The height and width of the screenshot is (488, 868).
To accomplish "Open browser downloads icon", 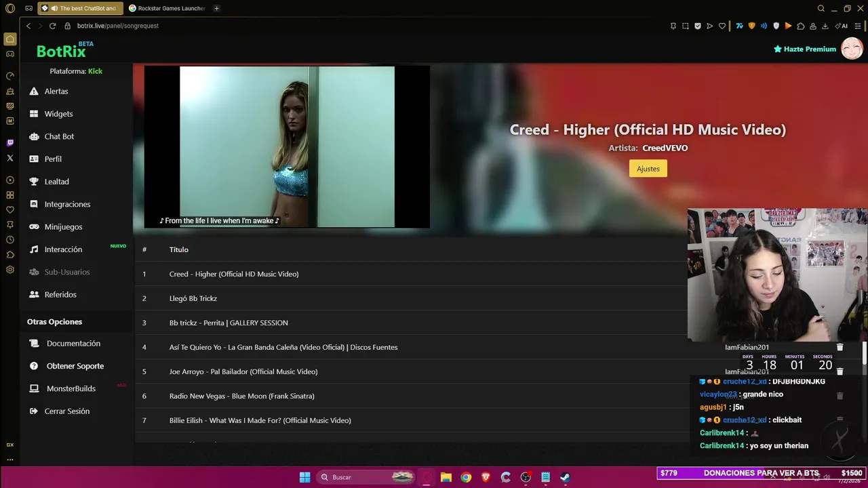I will coord(825,26).
